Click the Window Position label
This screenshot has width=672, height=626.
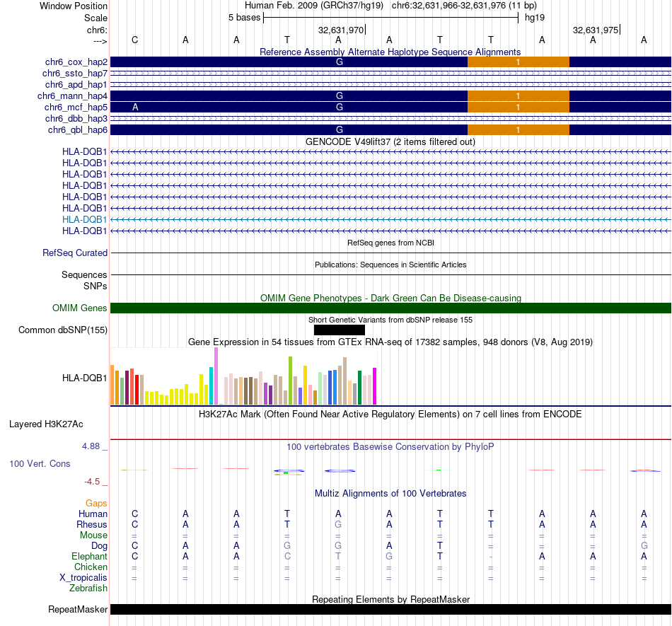(x=74, y=6)
